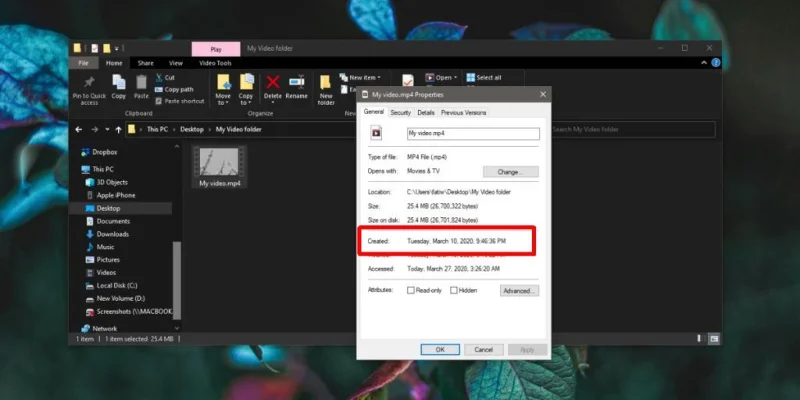
Task: Switch to large icons view in status bar
Action: [x=714, y=339]
